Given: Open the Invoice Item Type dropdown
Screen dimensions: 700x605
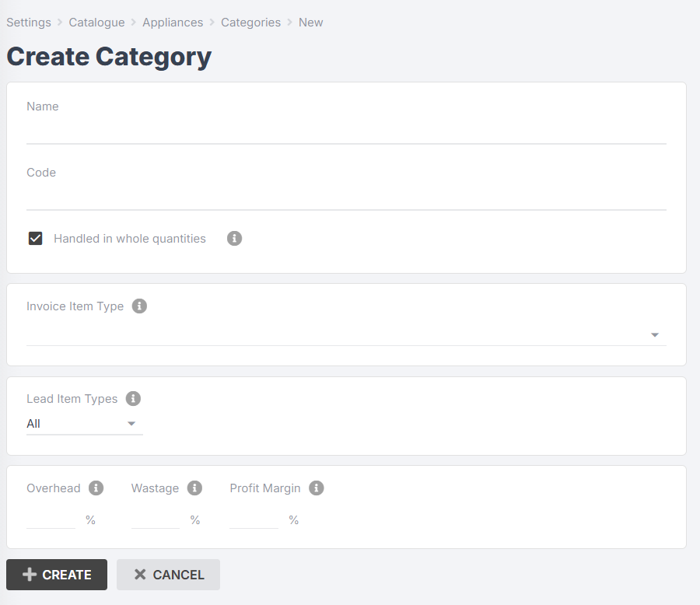Looking at the screenshot, I should point(346,334).
